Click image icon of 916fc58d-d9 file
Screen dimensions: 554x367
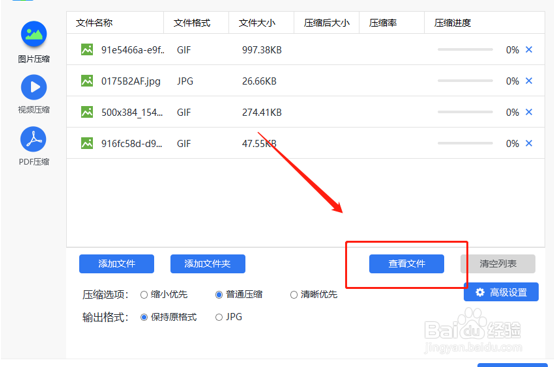87,143
